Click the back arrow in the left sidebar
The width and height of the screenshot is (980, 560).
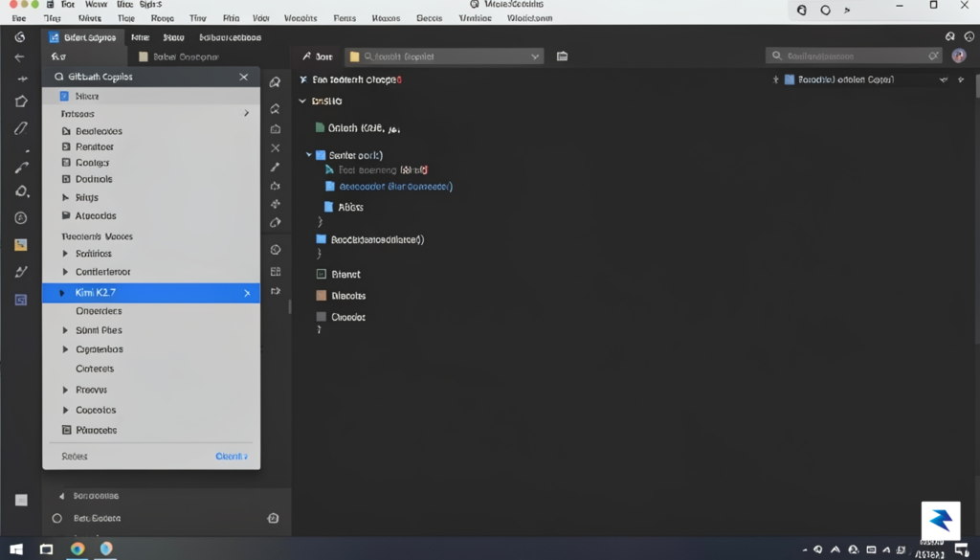(x=20, y=57)
